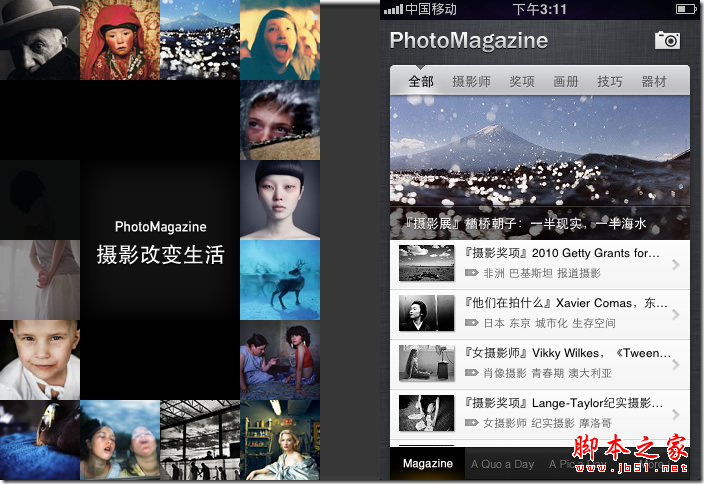Tap Lange-Taylor article thumbnail
704x484 pixels.
pos(427,413)
